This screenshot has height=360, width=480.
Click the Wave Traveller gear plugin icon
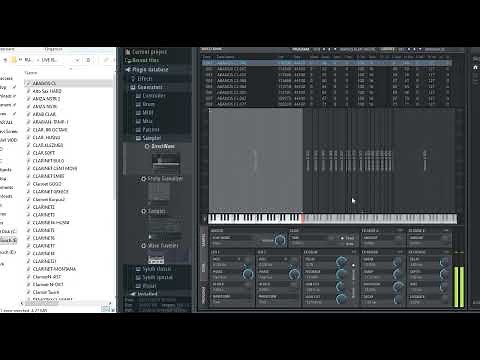tap(144, 245)
